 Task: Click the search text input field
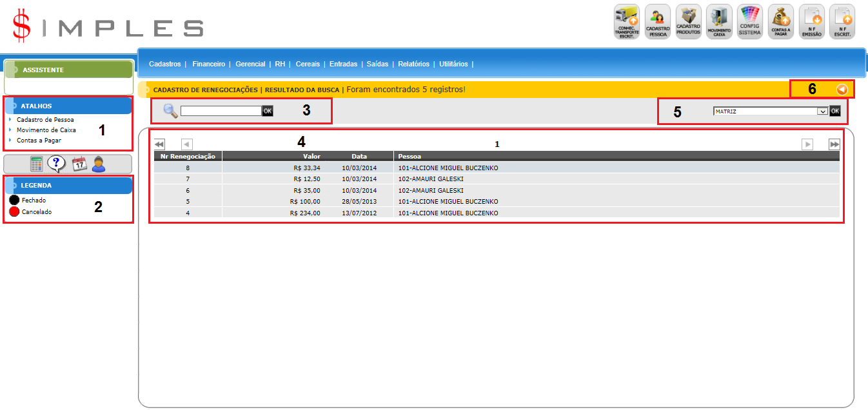tap(221, 111)
